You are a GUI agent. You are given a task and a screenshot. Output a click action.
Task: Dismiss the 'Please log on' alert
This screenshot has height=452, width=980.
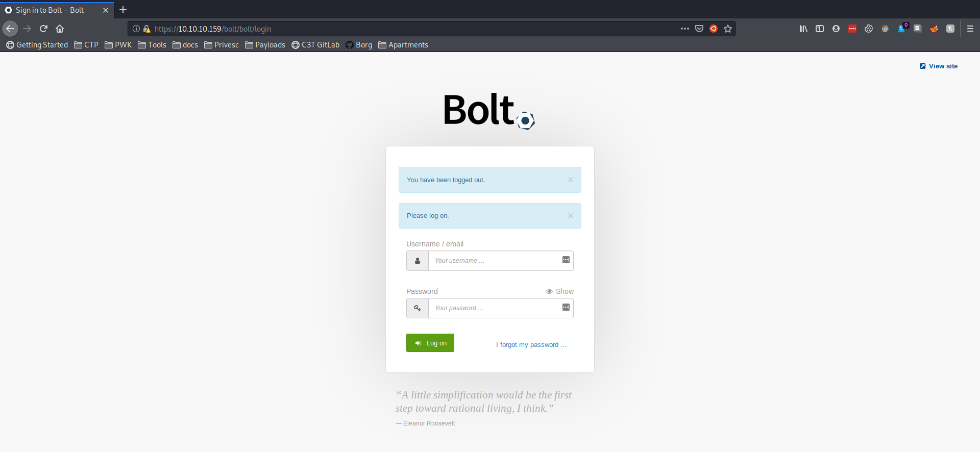pos(571,216)
